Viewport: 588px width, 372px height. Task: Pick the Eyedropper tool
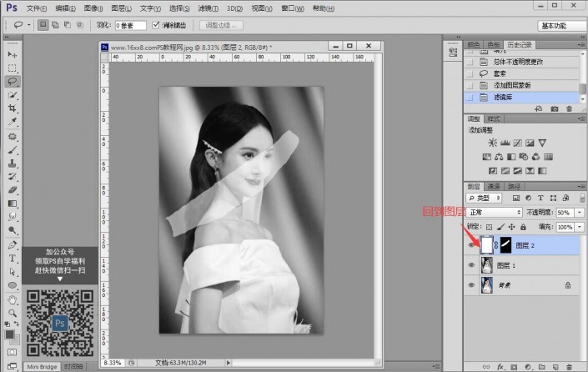[x=13, y=122]
